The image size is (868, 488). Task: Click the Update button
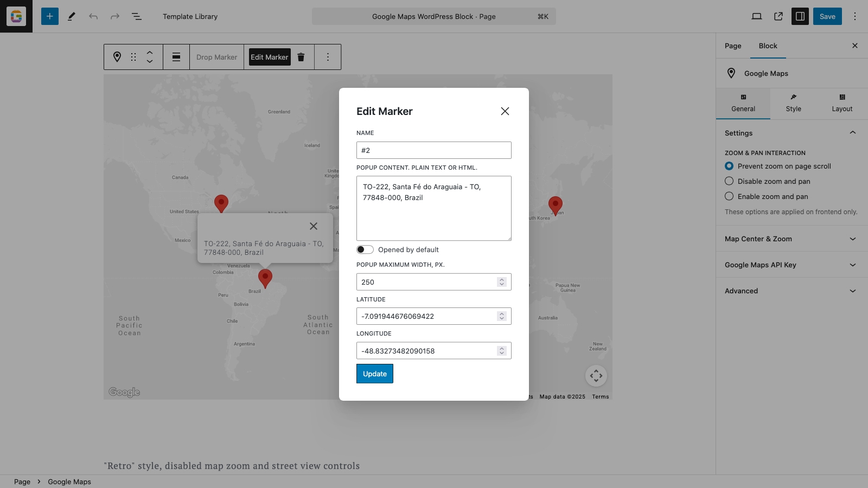[375, 374]
